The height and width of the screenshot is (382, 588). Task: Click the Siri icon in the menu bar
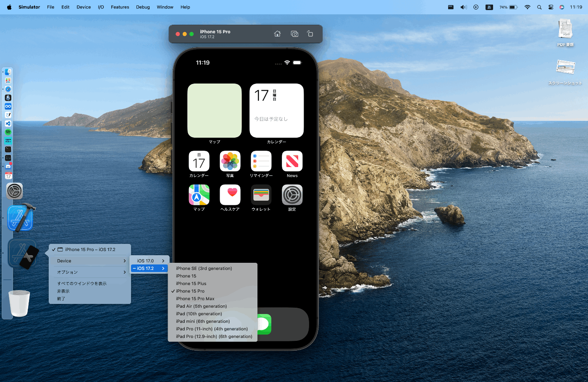pyautogui.click(x=562, y=7)
